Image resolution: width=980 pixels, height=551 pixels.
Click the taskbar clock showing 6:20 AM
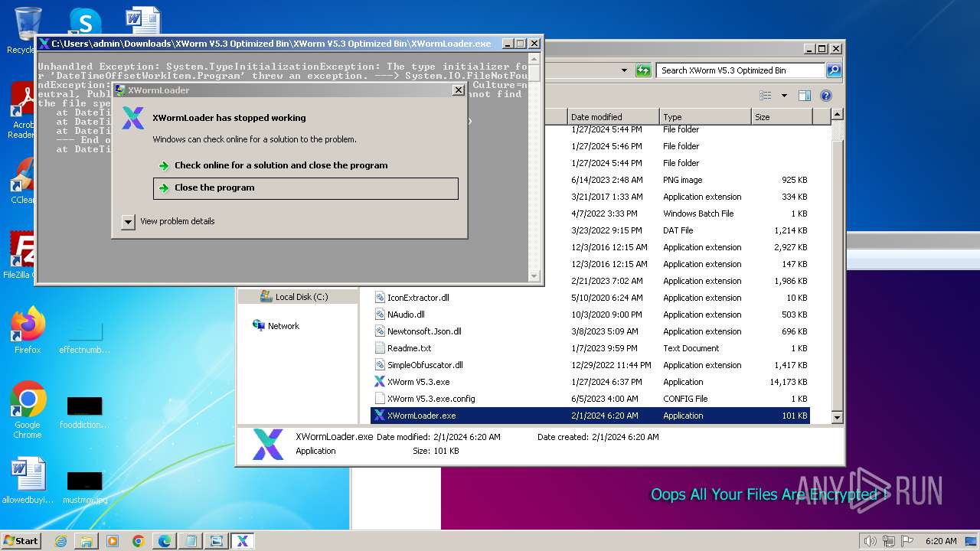click(x=941, y=541)
